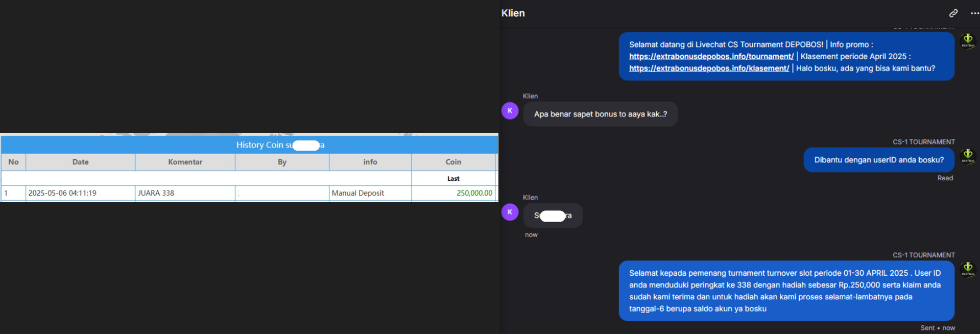The width and height of the screenshot is (980, 334).
Task: Open the extrabonusdepobos tournament link
Action: click(x=711, y=56)
